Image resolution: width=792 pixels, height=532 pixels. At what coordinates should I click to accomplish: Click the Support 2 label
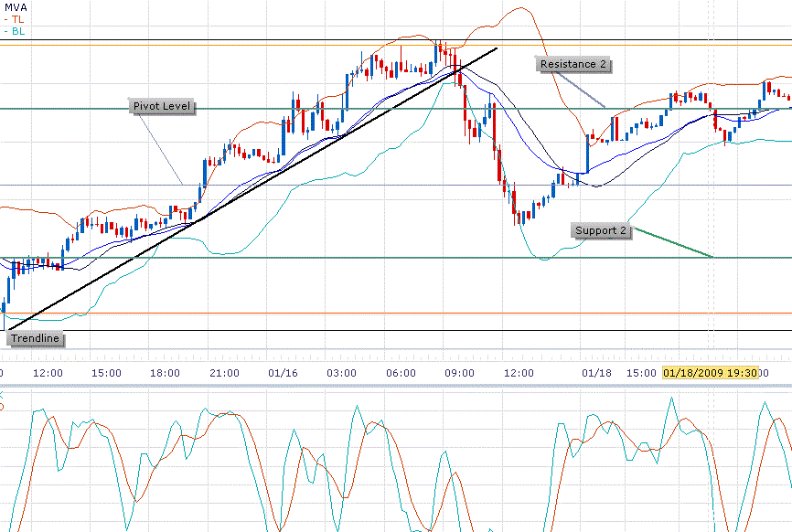click(x=601, y=231)
